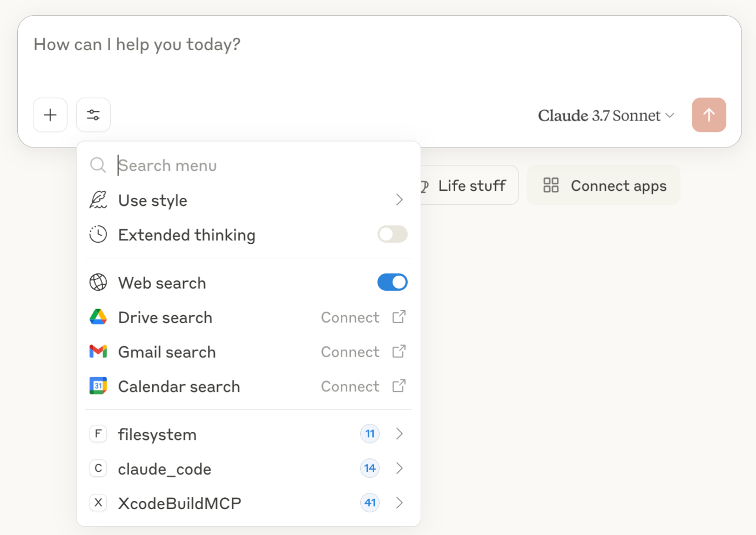Expand the Use style submenu chevron

[x=400, y=200]
